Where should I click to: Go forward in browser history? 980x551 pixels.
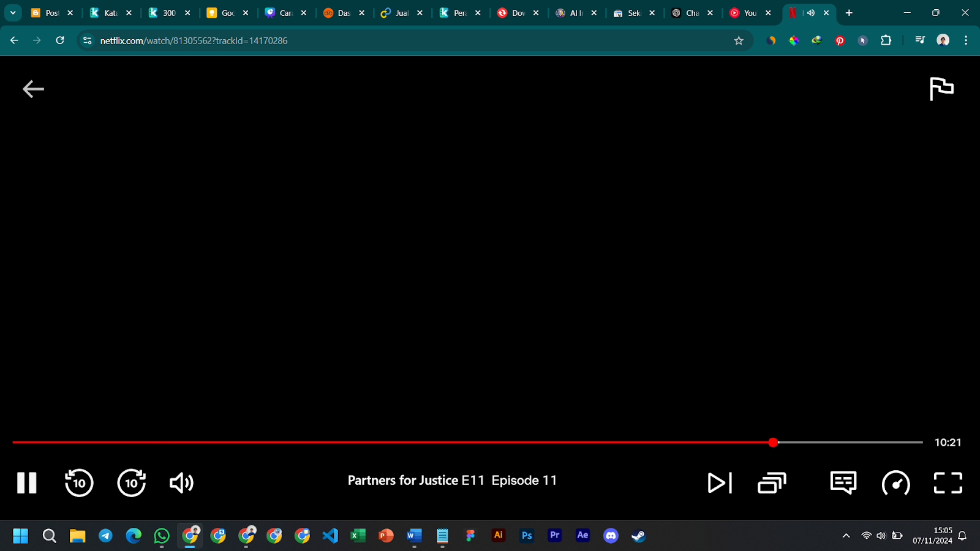[x=37, y=40]
